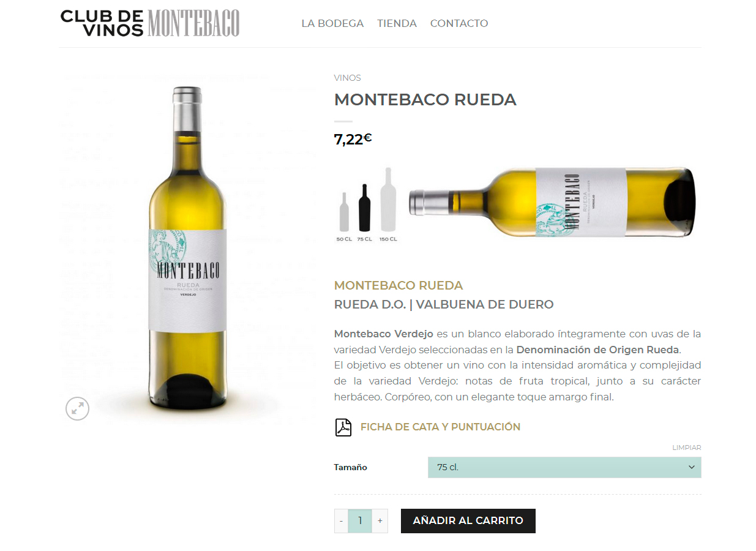Viewport: 756px width, 551px height.
Task: Open the image zoom expand icon
Action: click(x=78, y=408)
